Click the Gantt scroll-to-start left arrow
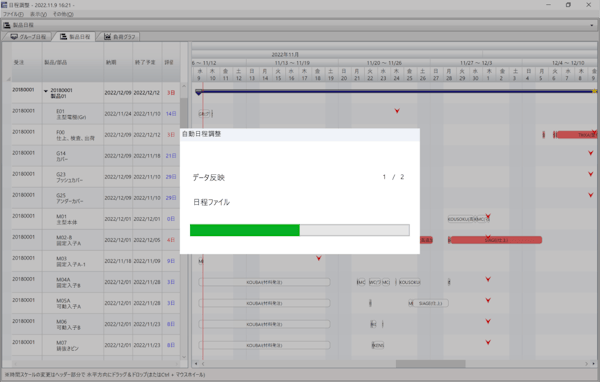The height and width of the screenshot is (382, 600). tap(196, 364)
